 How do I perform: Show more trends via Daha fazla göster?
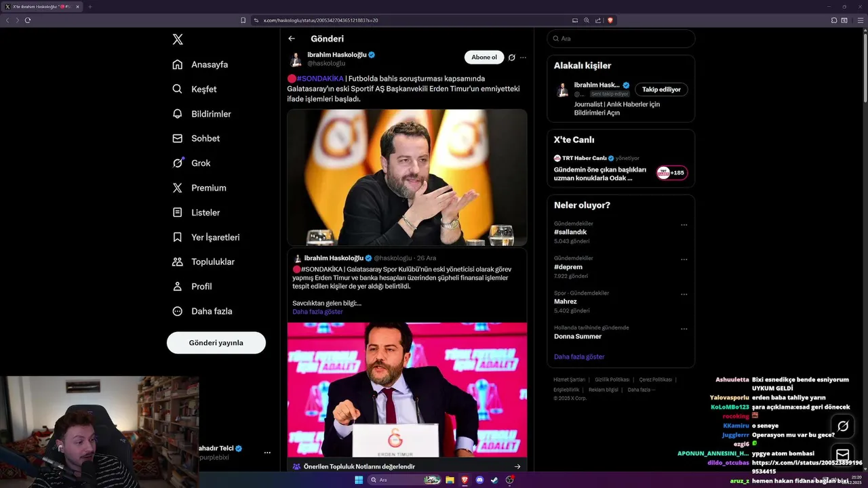coord(579,357)
